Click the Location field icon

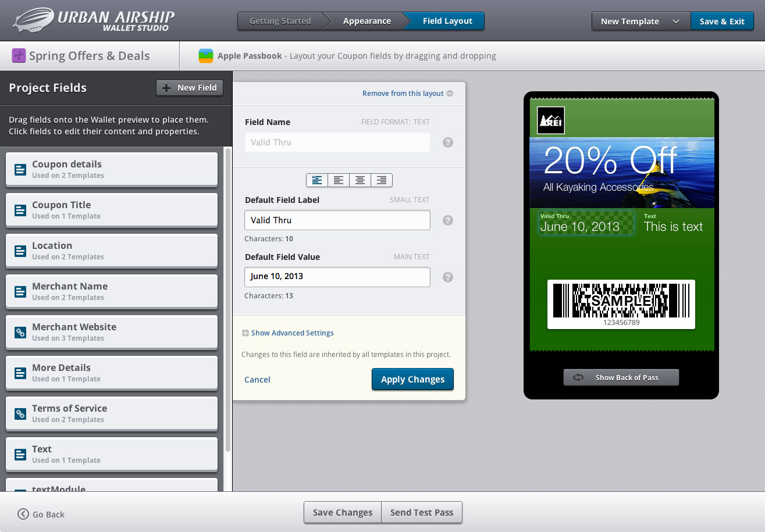[20, 251]
